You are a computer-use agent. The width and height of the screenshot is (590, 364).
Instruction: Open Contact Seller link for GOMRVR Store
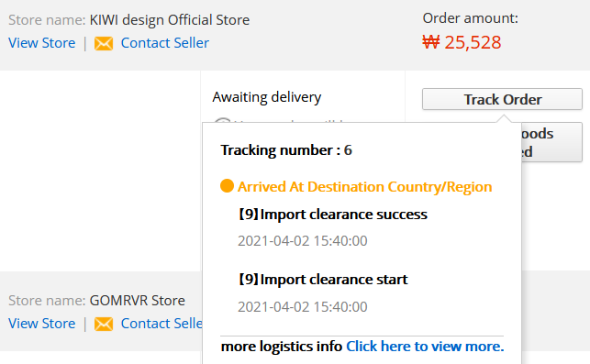pos(161,324)
